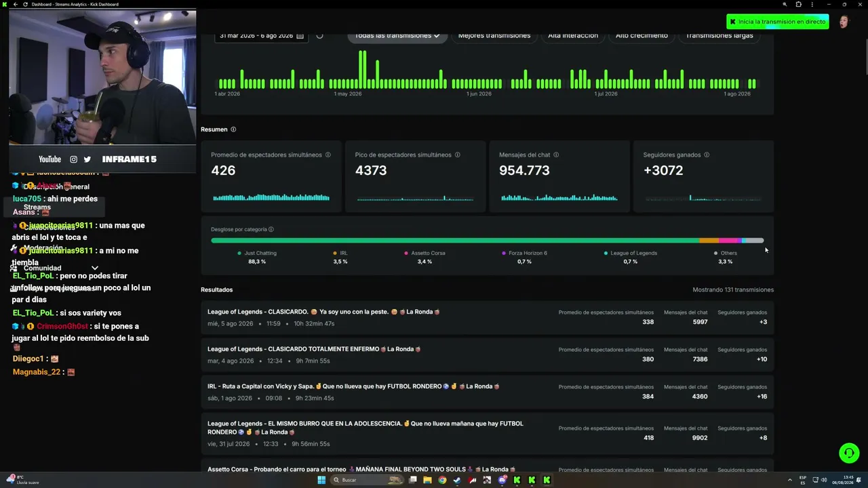The image size is (868, 488).
Task: Info icon for Promedio de espectadores simultáneos card
Action: (328, 155)
